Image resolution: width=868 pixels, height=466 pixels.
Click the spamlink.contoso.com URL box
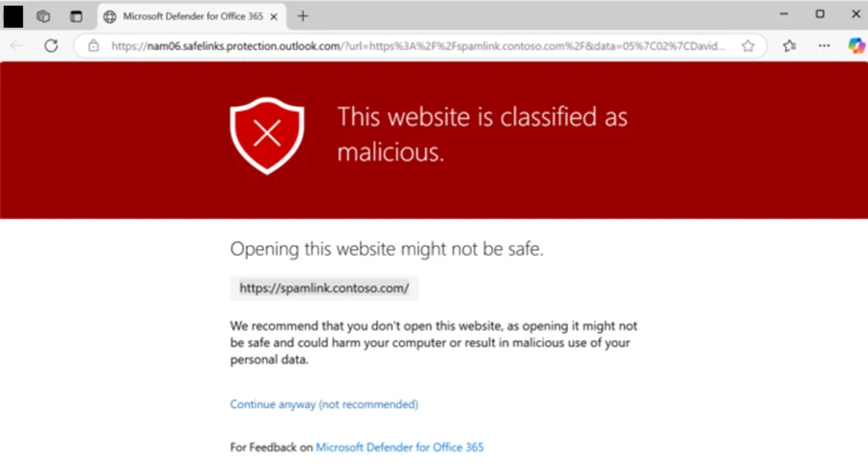[324, 288]
